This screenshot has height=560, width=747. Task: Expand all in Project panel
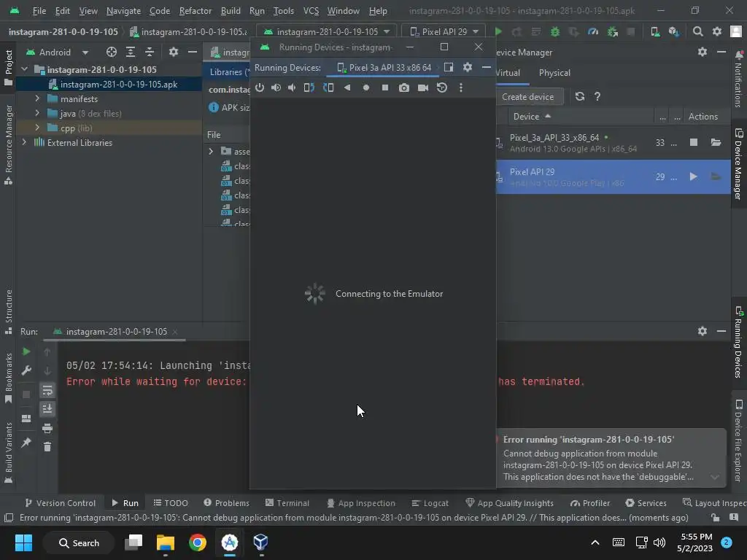pyautogui.click(x=131, y=52)
